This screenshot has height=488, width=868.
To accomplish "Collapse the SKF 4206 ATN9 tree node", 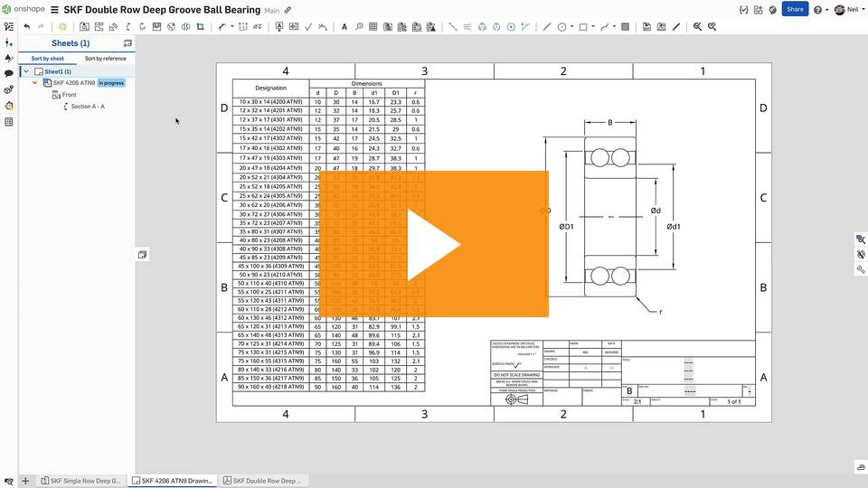I will (x=35, y=83).
